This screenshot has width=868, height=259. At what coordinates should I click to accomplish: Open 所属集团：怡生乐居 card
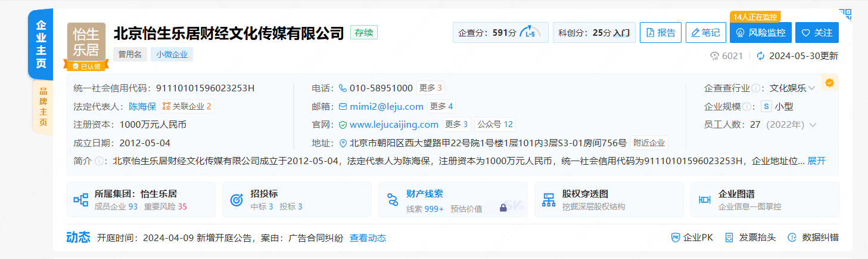click(x=141, y=200)
